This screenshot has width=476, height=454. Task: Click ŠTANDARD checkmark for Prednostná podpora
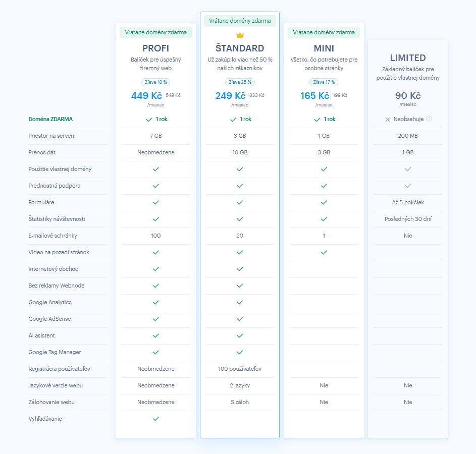[x=240, y=186]
